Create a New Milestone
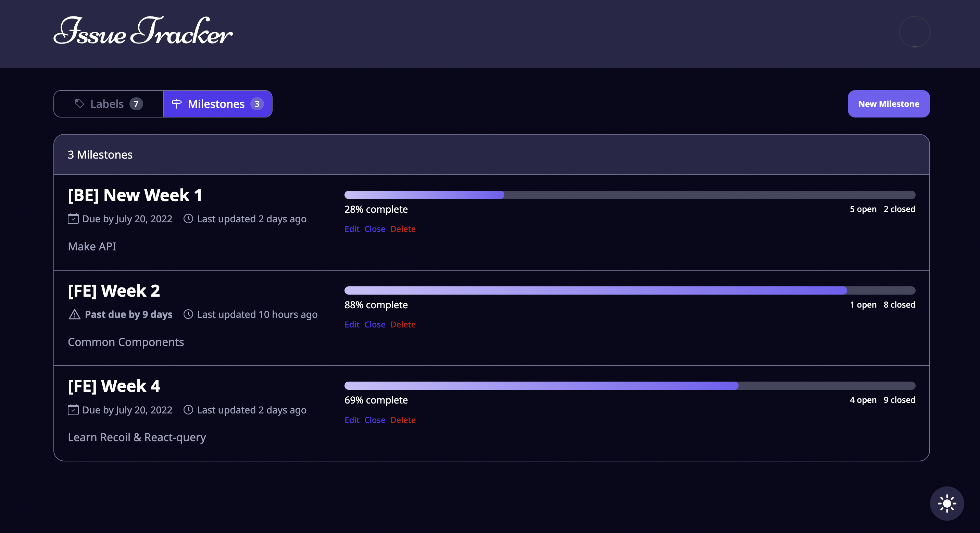The height and width of the screenshot is (533, 980). (888, 104)
